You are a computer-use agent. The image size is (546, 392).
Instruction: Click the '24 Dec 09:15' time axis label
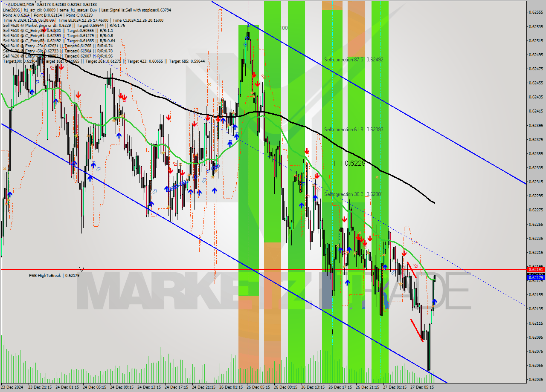[x=122, y=387]
